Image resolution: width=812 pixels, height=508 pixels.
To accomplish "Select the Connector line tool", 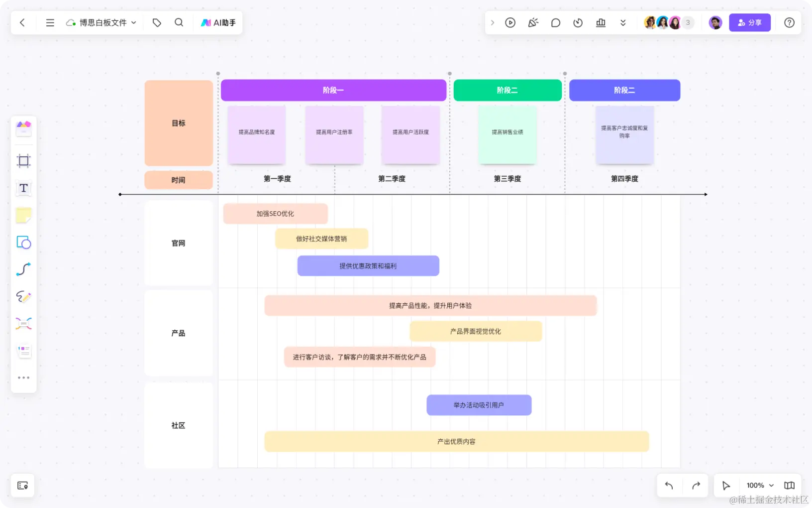I will tap(23, 269).
